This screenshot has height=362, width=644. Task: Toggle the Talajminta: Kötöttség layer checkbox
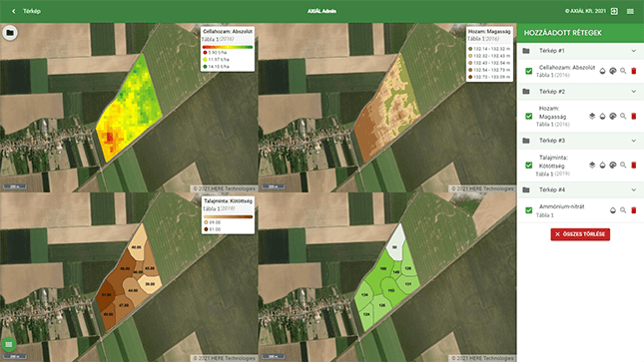click(x=528, y=165)
